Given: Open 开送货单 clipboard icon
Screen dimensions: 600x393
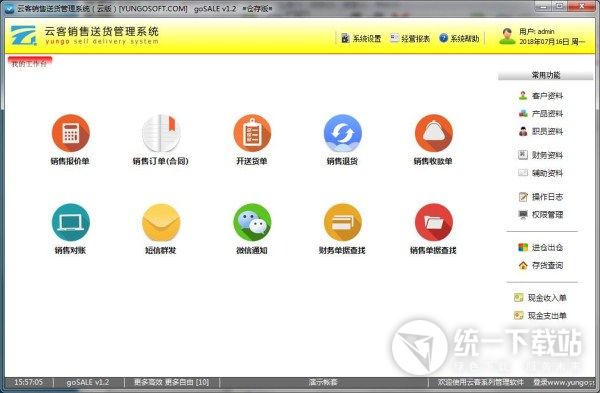Looking at the screenshot, I should click(x=252, y=133).
